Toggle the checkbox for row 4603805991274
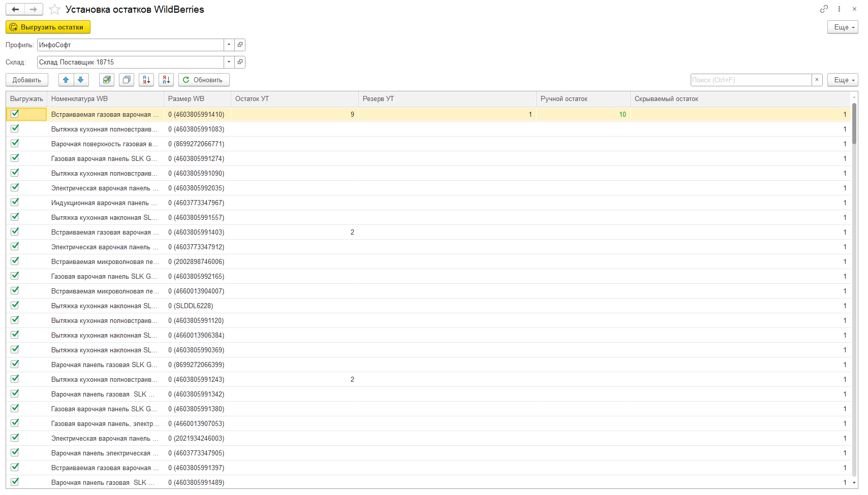868x495 pixels. [15, 158]
